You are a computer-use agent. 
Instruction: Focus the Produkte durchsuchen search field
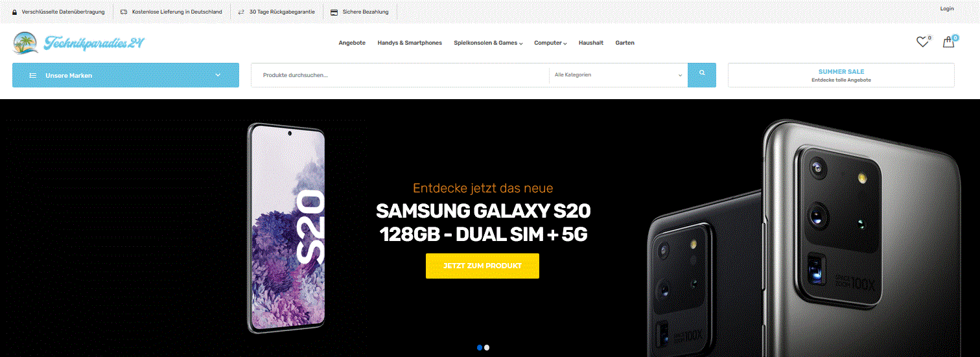[x=400, y=75]
